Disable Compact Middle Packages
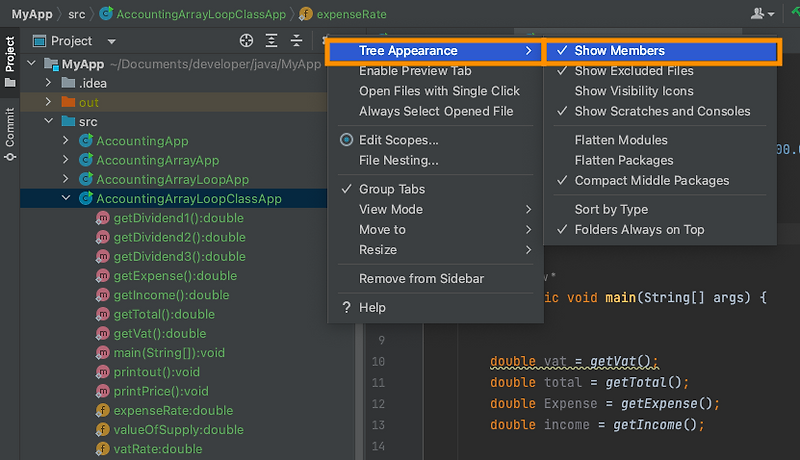The width and height of the screenshot is (800, 460). tap(651, 181)
